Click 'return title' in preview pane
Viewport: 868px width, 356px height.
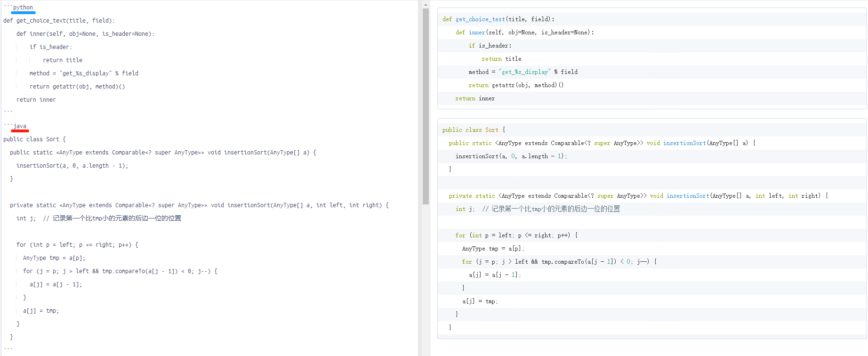(x=501, y=59)
